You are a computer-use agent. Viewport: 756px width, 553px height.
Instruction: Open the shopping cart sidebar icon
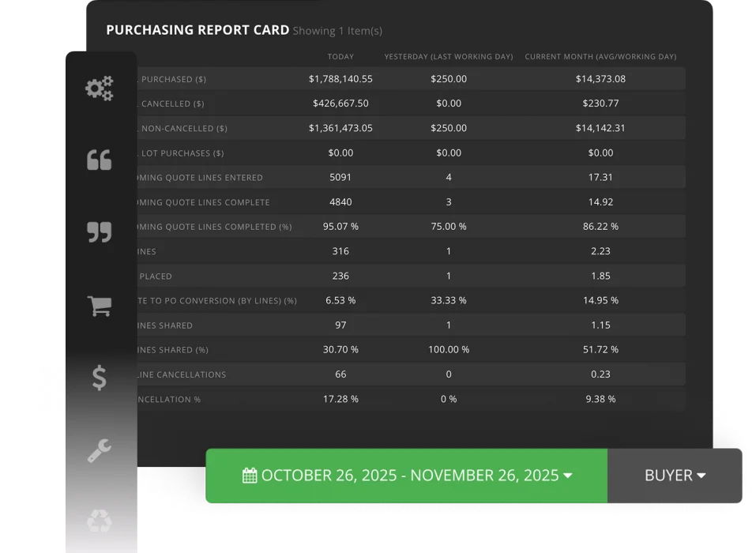100,306
